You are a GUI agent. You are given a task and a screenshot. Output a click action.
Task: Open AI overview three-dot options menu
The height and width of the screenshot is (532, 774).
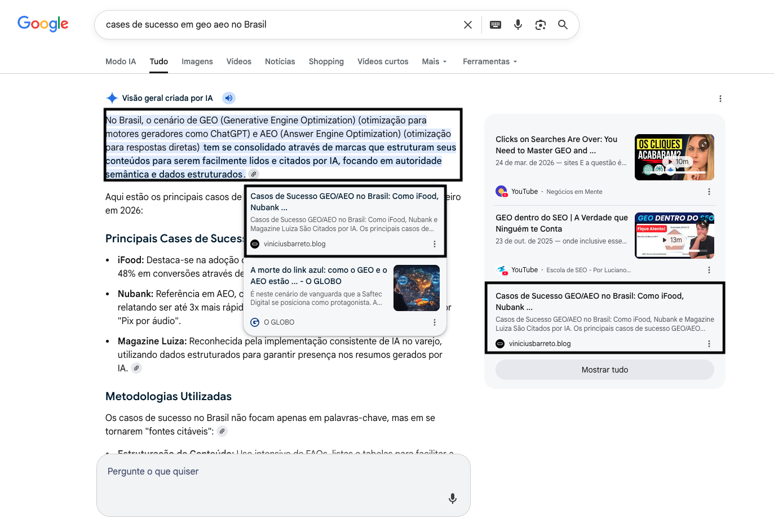[x=720, y=99]
